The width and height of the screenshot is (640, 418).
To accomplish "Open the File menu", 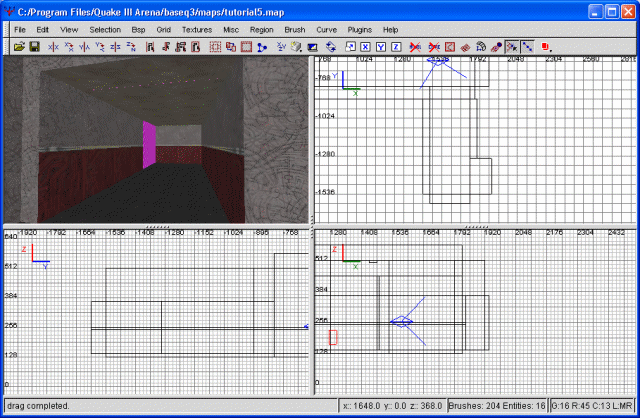I will tap(20, 30).
